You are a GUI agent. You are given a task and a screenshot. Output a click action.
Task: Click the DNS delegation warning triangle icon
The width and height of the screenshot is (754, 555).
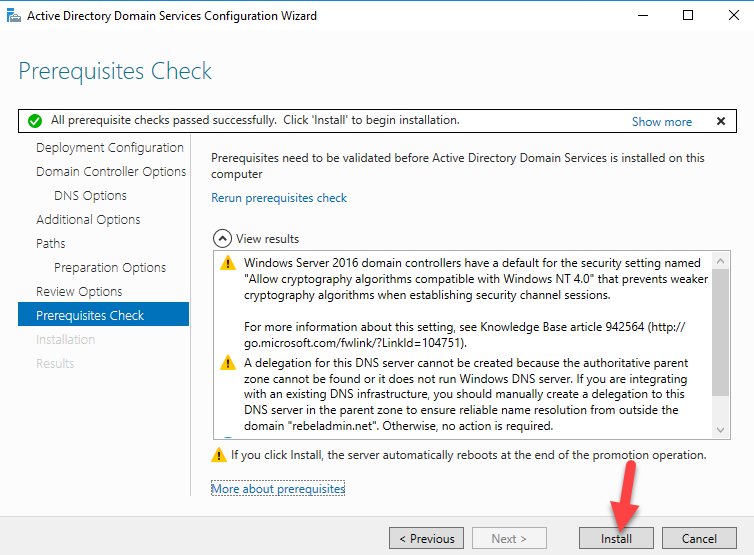point(227,363)
